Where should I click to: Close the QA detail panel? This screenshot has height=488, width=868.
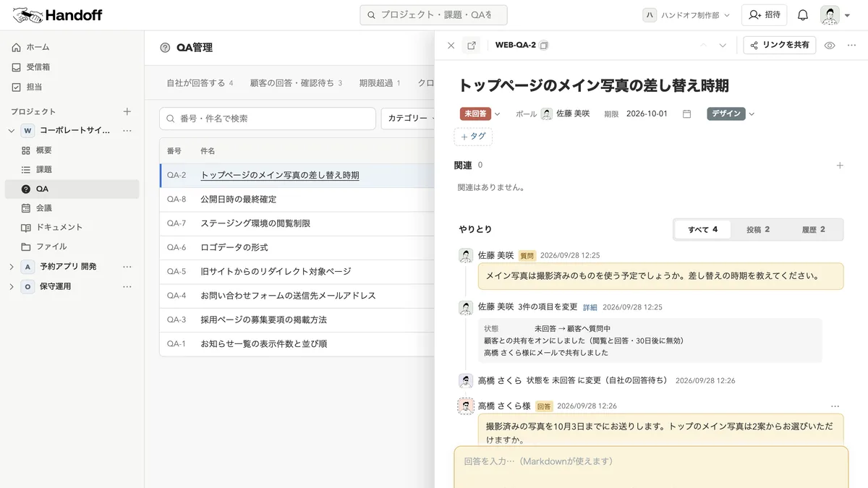coord(451,46)
